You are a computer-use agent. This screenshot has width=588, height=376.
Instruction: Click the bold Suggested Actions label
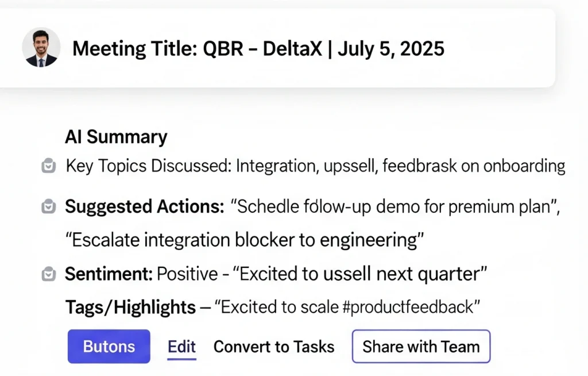coord(144,207)
